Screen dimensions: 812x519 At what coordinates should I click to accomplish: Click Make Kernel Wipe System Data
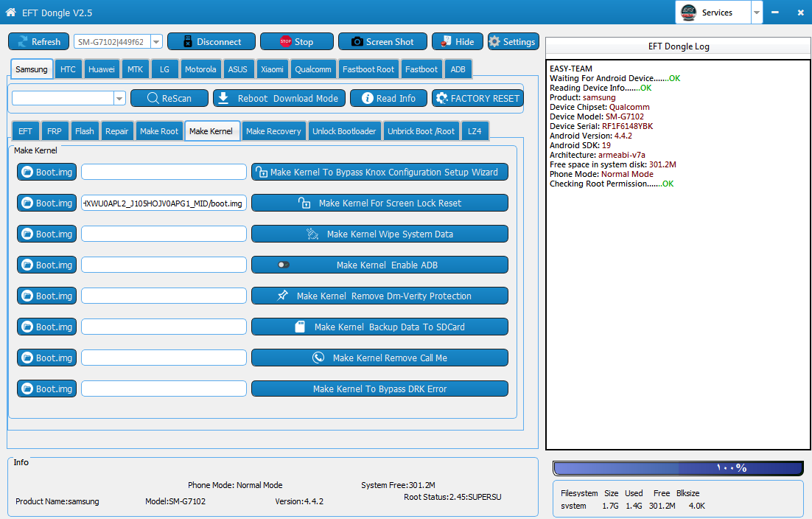click(x=379, y=234)
